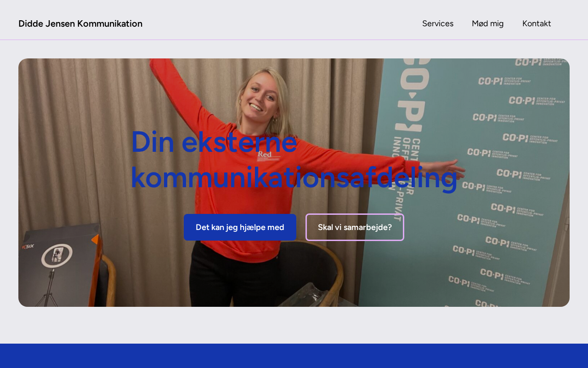The image size is (588, 368).
Task: Click the blue section below the hero
Action: 294,356
